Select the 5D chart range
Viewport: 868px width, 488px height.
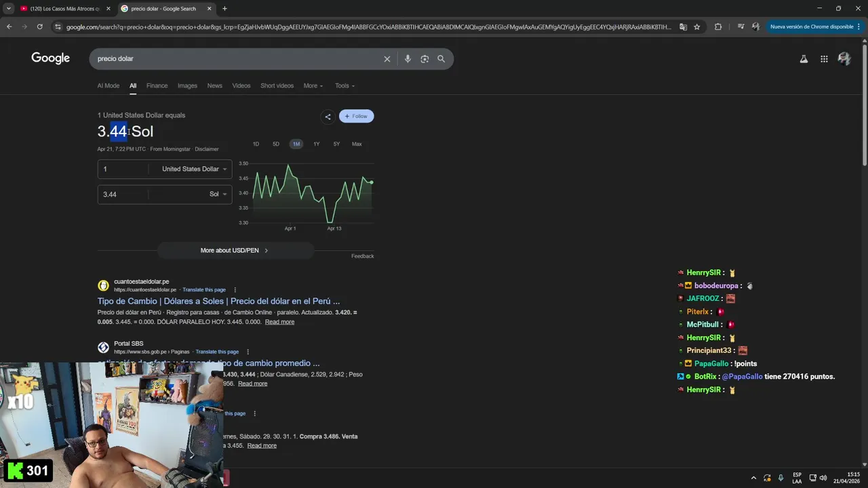point(276,144)
